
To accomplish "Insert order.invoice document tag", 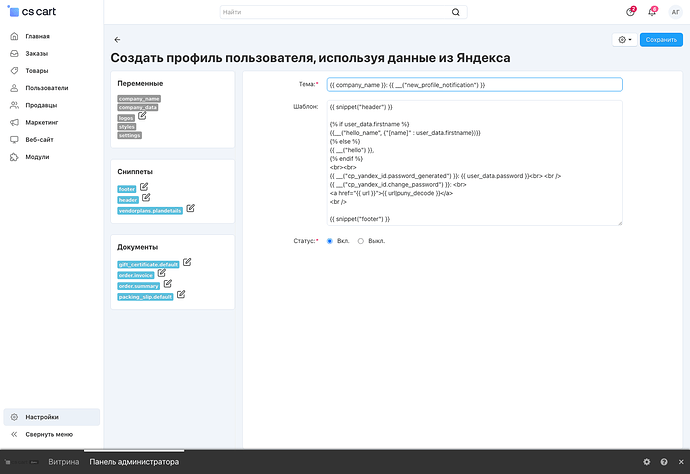I will click(x=136, y=275).
